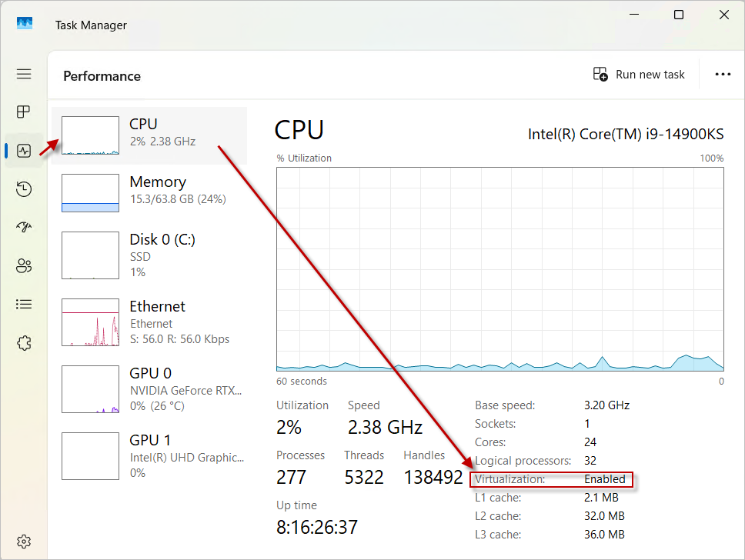Click the CPU utilization graph
Screen dimensions: 745x560
499,269
